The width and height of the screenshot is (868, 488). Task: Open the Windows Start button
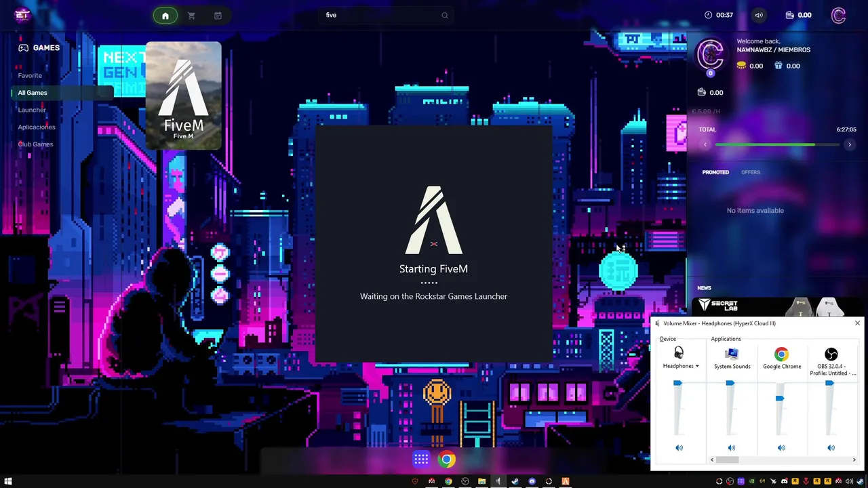(8, 481)
